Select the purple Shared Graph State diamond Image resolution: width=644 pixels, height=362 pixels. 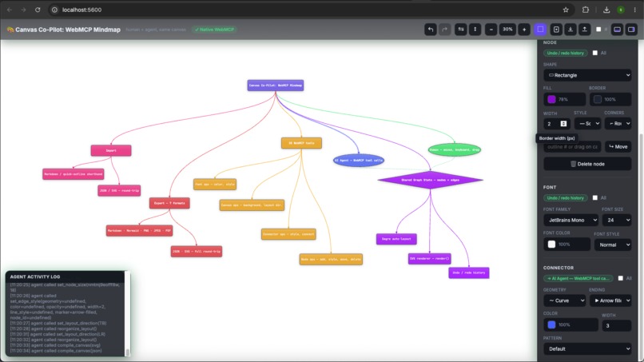(430, 180)
